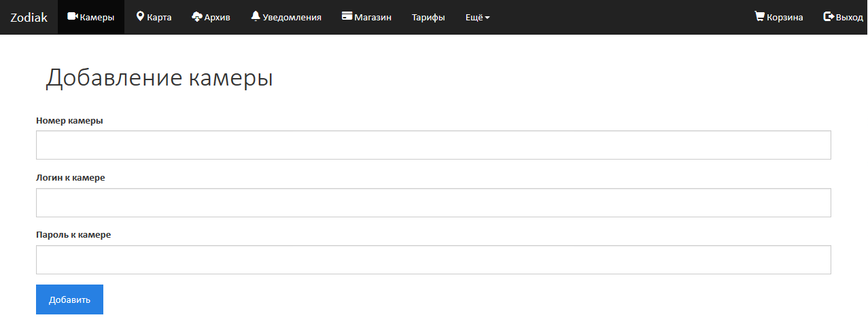Select the Уведомления menu label
The image size is (868, 328).
(x=292, y=17)
